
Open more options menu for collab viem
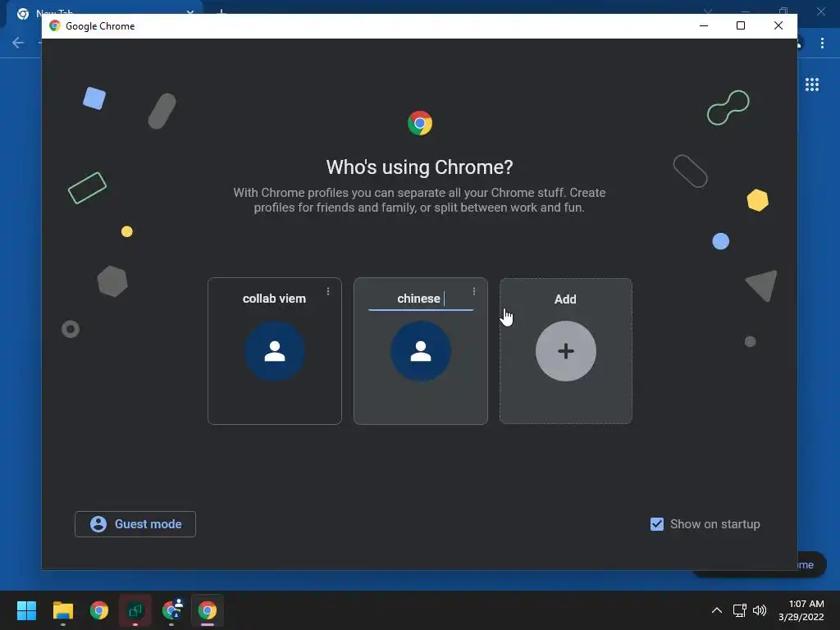coord(328,291)
